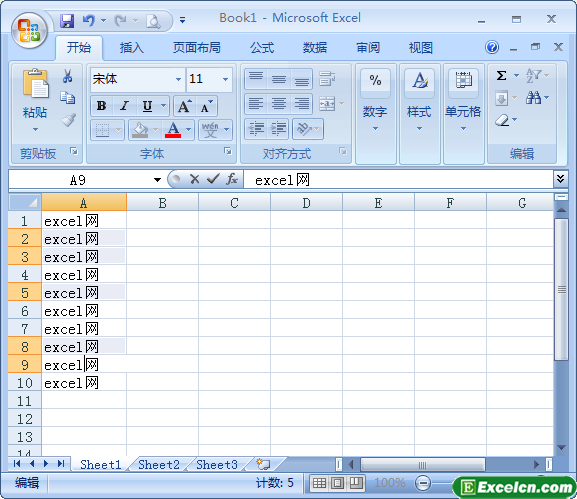Select the Format Painter brush icon

(68, 119)
